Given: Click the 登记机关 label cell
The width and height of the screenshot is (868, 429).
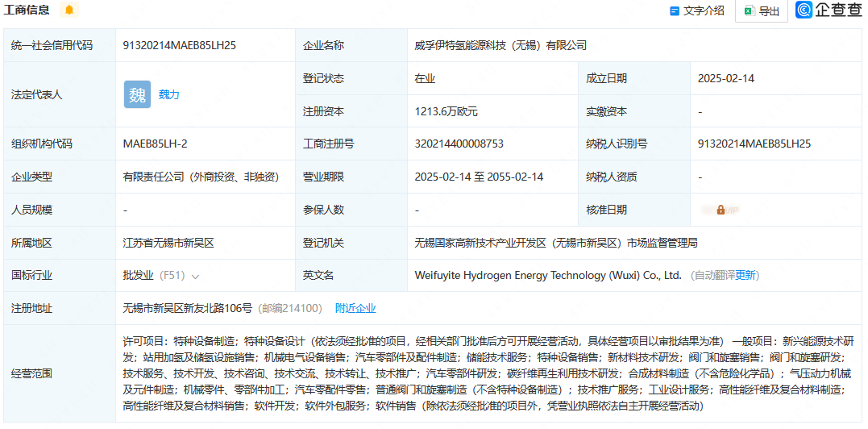Looking at the screenshot, I should tap(351, 243).
